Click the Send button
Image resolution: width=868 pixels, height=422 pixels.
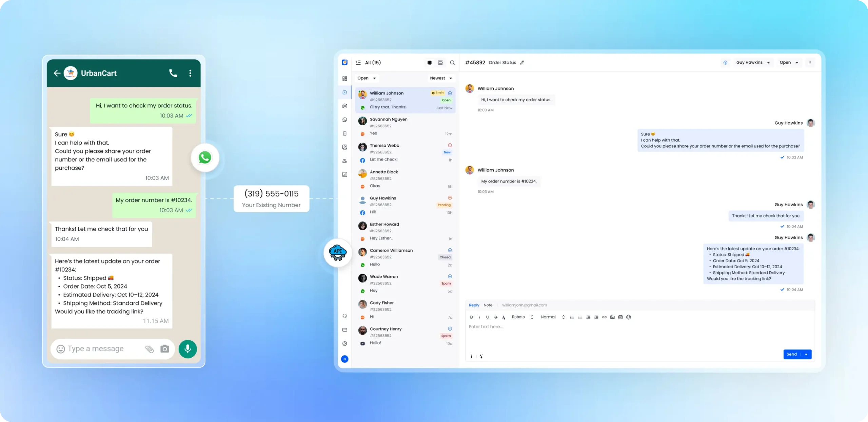[x=792, y=354]
